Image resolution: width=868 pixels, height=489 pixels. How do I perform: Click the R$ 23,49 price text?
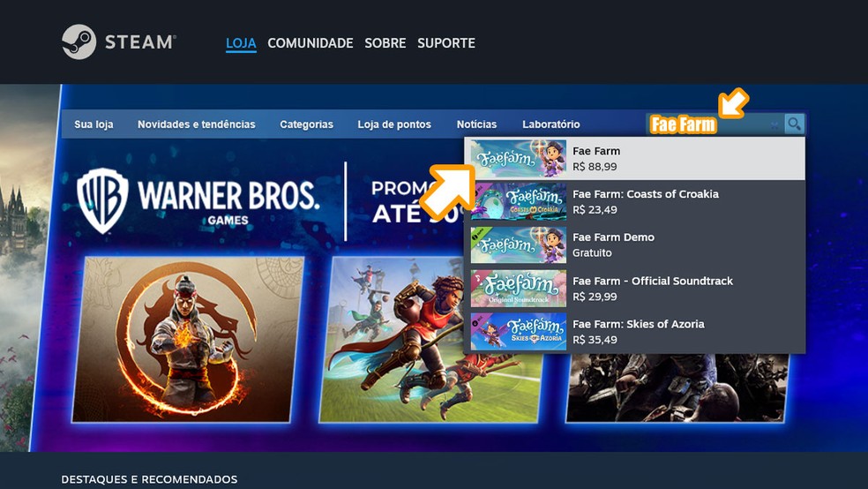(595, 209)
